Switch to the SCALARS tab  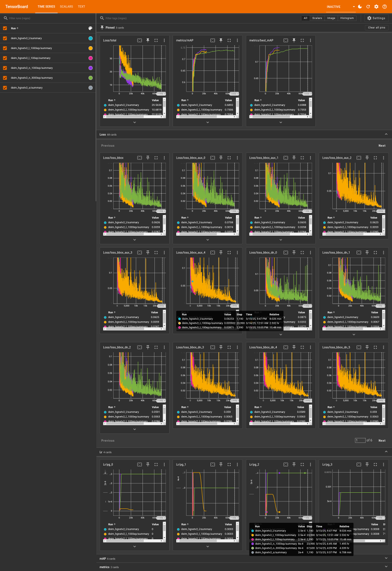point(66,7)
